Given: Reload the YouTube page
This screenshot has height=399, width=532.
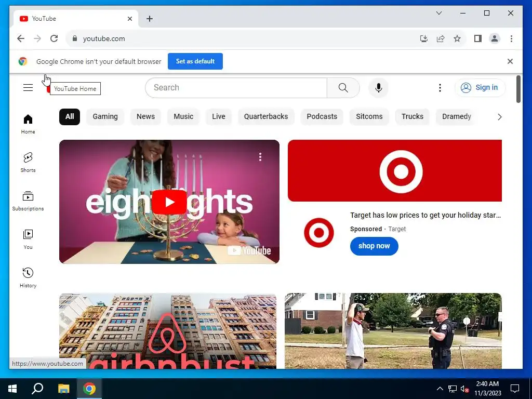Looking at the screenshot, I should click(54, 38).
